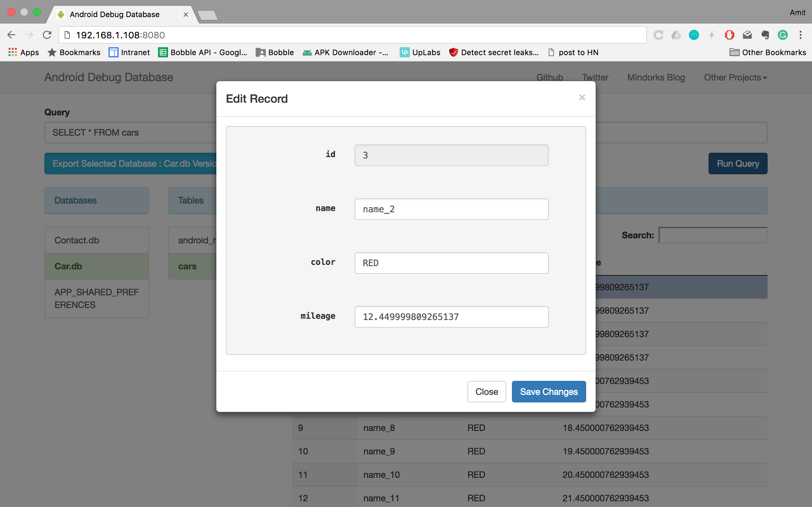Screen dimensions: 812x507
Task: Open the Github link in header
Action: tap(550, 76)
